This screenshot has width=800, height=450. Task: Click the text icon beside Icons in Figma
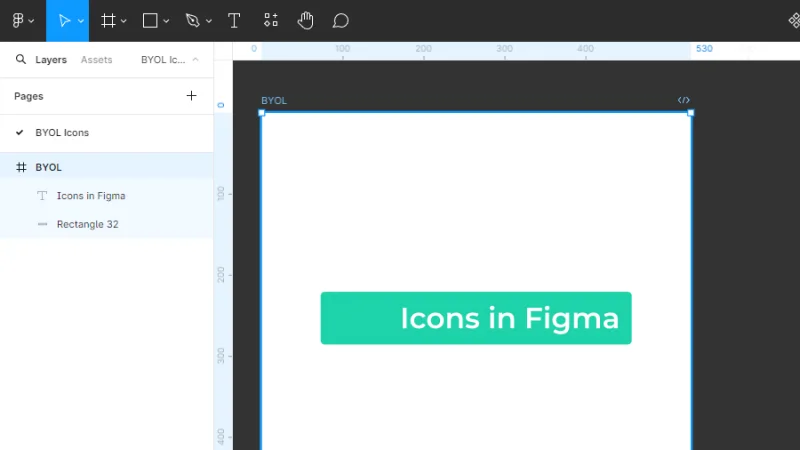[x=42, y=195]
